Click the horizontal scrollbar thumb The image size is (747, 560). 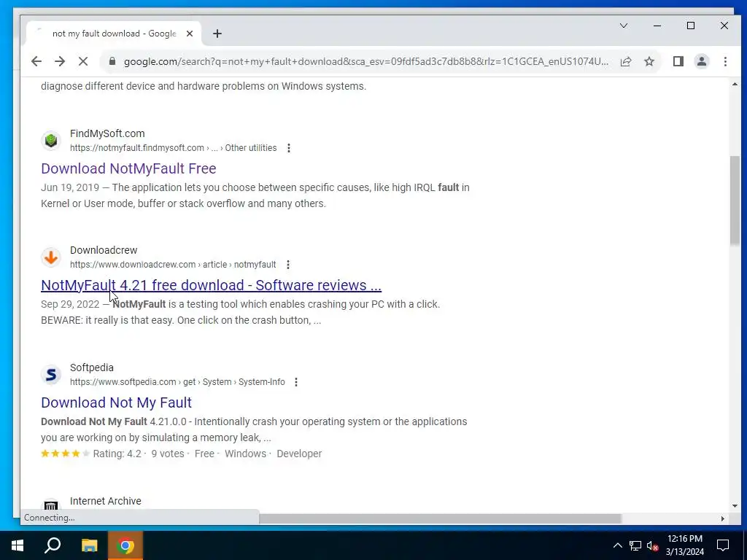(x=440, y=518)
